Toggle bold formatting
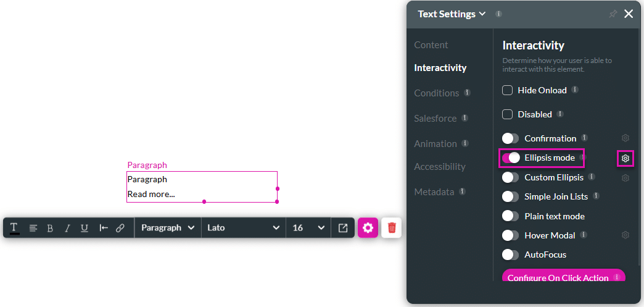Screen dimensions: 644x307 click(50, 228)
